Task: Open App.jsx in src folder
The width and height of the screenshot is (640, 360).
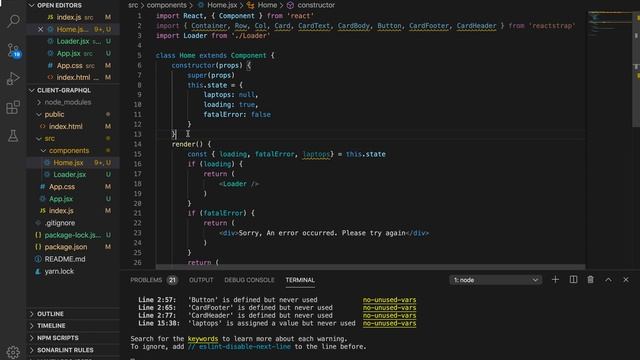Action: (73, 199)
